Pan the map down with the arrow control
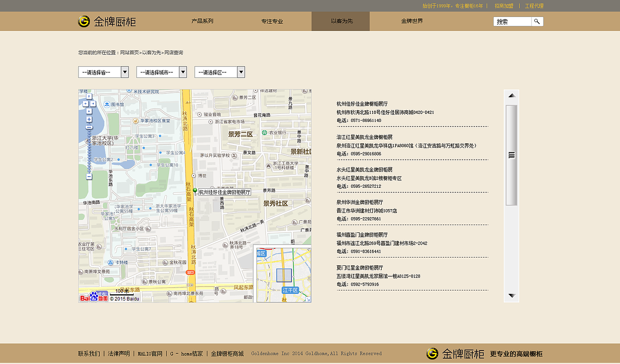The height and width of the screenshot is (364, 620). [x=89, y=111]
